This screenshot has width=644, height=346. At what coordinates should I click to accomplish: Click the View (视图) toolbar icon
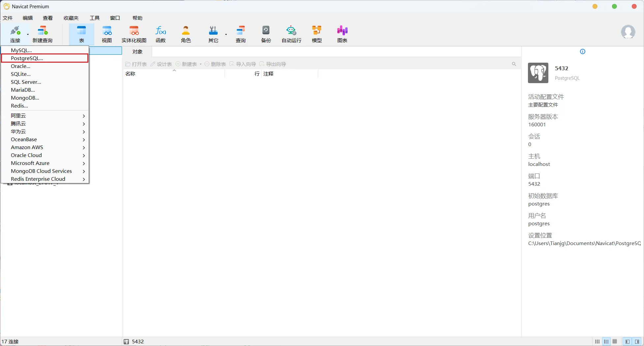[107, 34]
